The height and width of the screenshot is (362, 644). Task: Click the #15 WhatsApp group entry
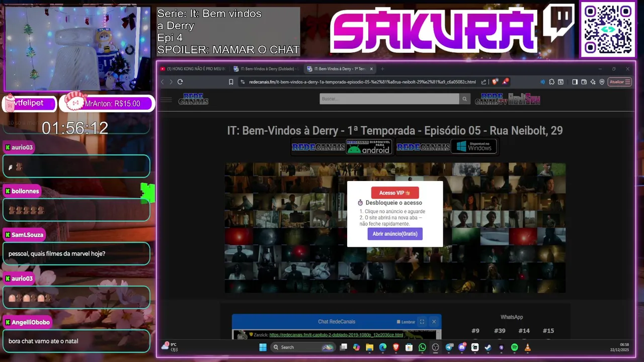[x=548, y=331]
